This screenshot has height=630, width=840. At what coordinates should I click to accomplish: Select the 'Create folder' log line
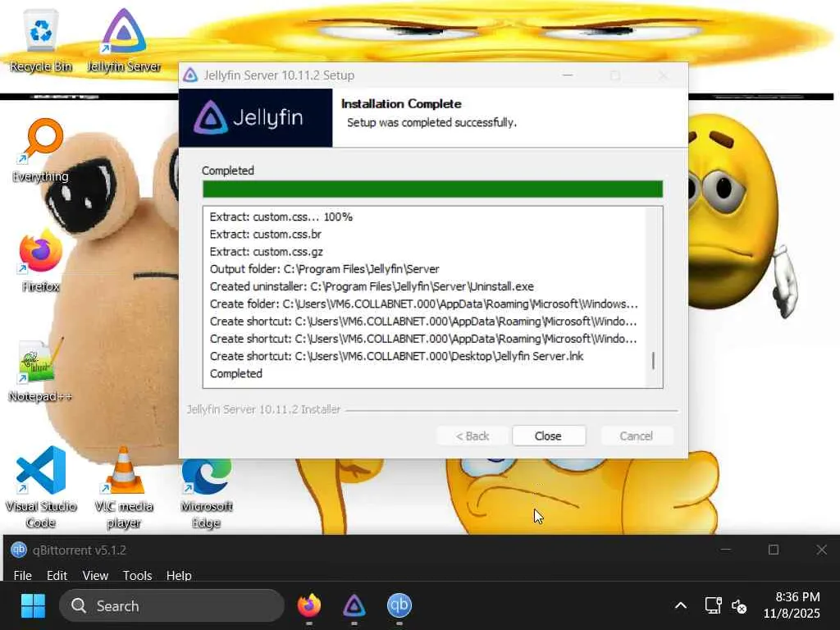424,304
